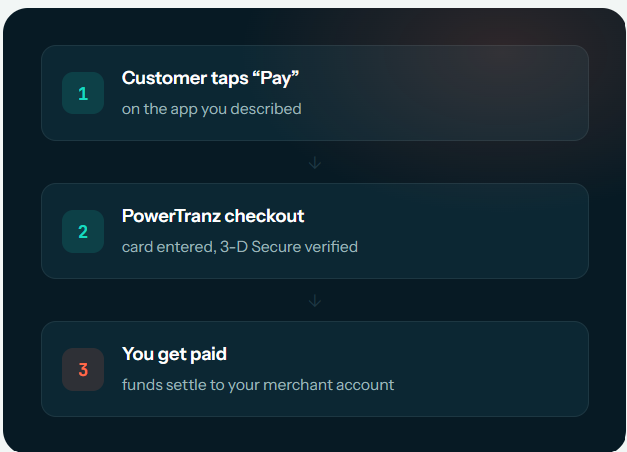Click the orange step 3 badge
Screen dimensions: 627x452
(x=83, y=369)
